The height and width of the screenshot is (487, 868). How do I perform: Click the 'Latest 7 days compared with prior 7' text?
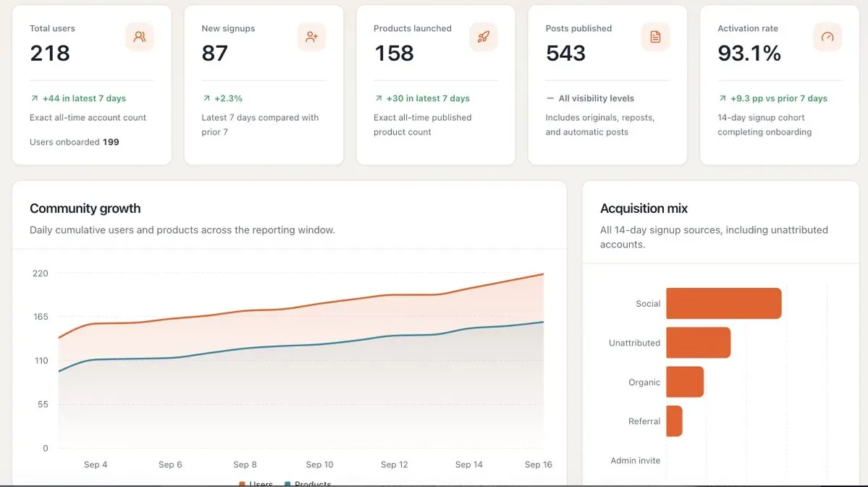point(260,124)
